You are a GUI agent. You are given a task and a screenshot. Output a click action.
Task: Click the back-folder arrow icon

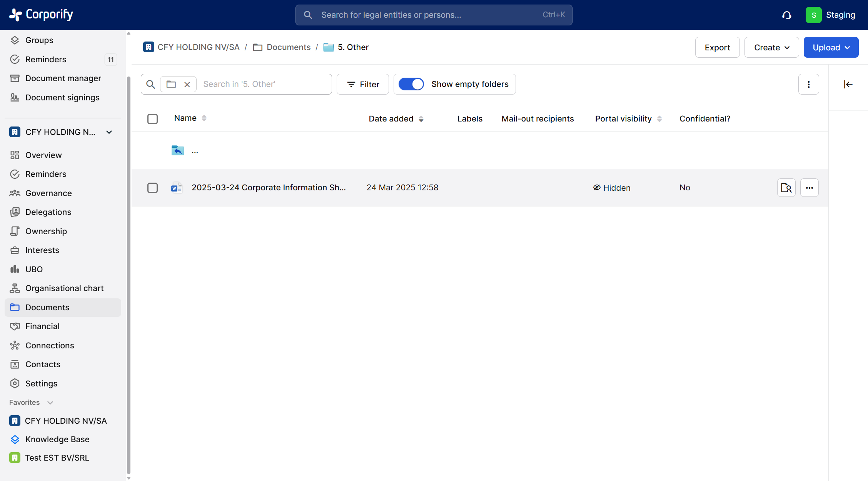(x=177, y=150)
